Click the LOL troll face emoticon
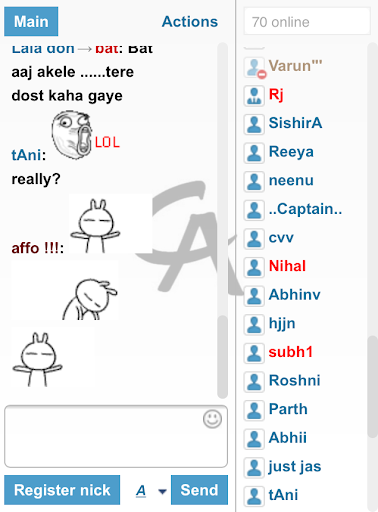This screenshot has width=378, height=512. pyautogui.click(x=85, y=134)
